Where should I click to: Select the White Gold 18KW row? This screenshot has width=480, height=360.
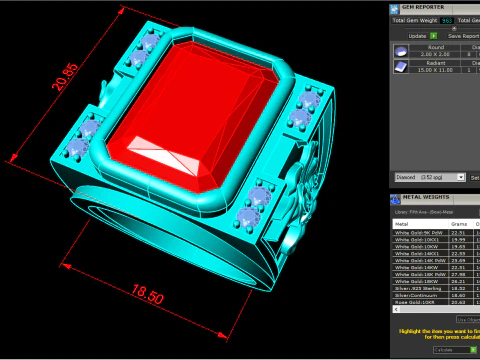tap(436, 281)
